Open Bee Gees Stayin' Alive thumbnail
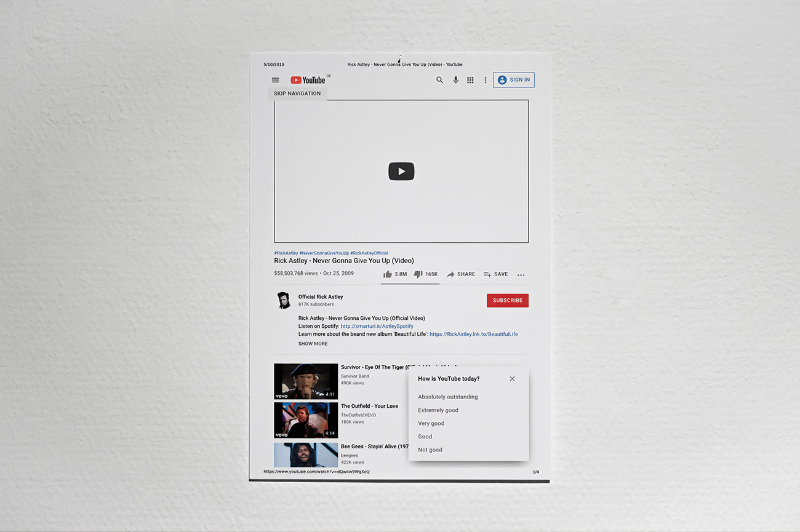The height and width of the screenshot is (532, 800). (x=306, y=455)
